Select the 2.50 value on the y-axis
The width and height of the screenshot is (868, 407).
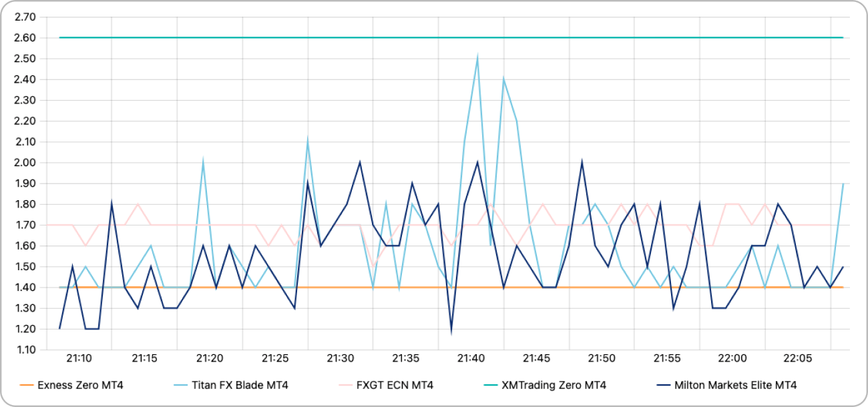pos(25,58)
